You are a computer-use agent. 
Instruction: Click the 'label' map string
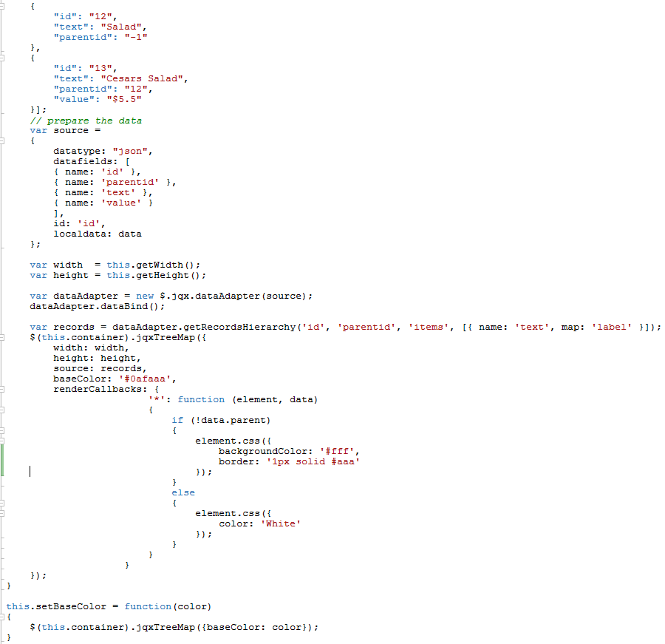pyautogui.click(x=612, y=327)
